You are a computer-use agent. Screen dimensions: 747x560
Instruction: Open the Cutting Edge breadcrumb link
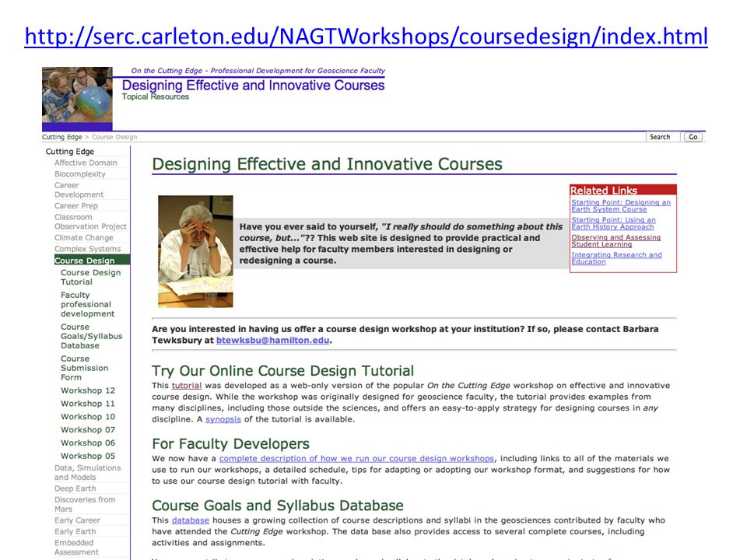62,137
